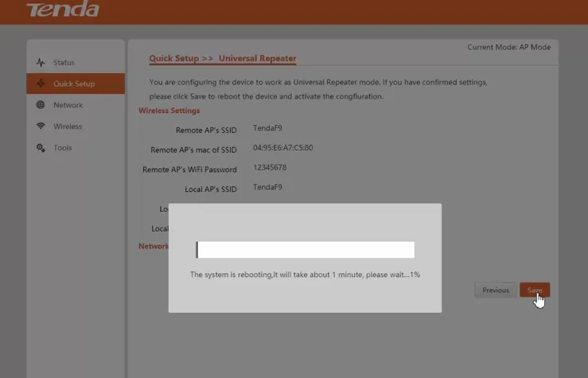Viewport: 588px width, 378px height.
Task: Click the reboot progress bar
Action: 305,250
